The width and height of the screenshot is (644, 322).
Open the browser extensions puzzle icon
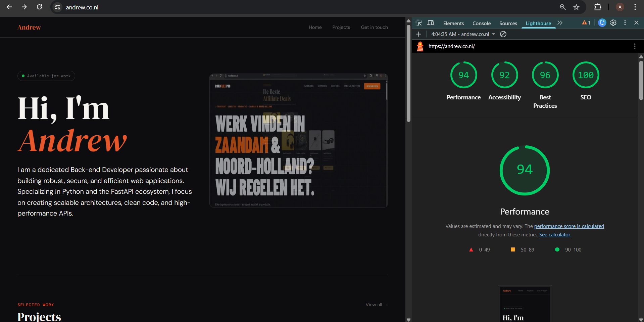pos(598,7)
